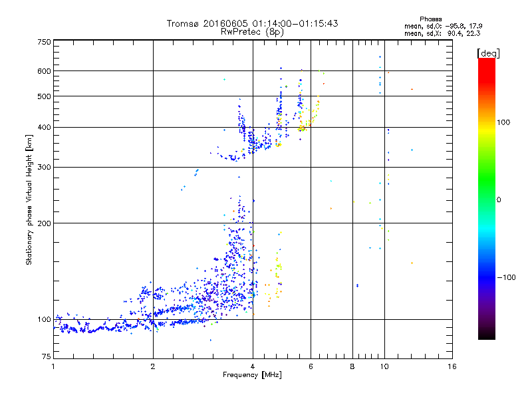This screenshot has height=399, width=532.
Task: Click the red top end of the colorbar
Action: tap(486, 62)
